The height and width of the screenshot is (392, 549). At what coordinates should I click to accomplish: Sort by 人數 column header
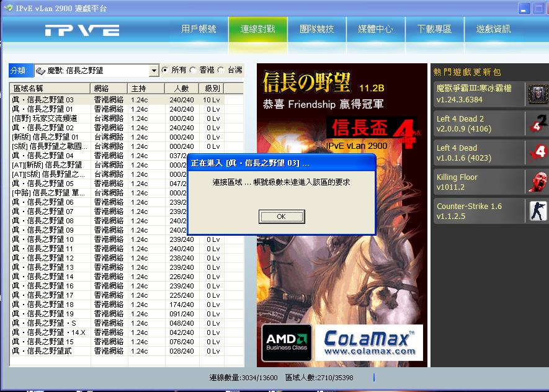pos(182,89)
